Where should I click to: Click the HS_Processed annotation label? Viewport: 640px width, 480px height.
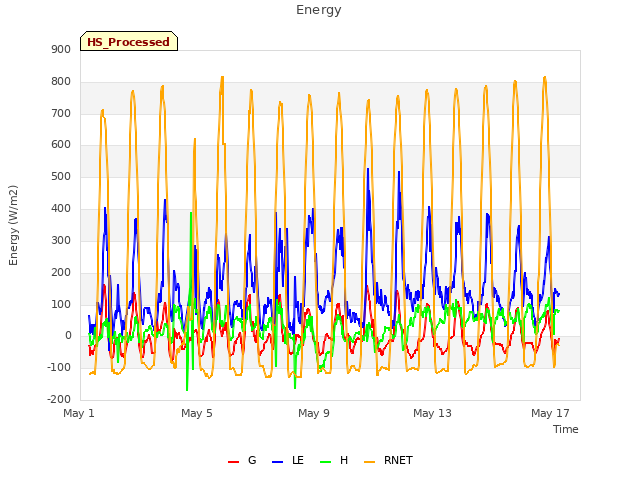[129, 41]
